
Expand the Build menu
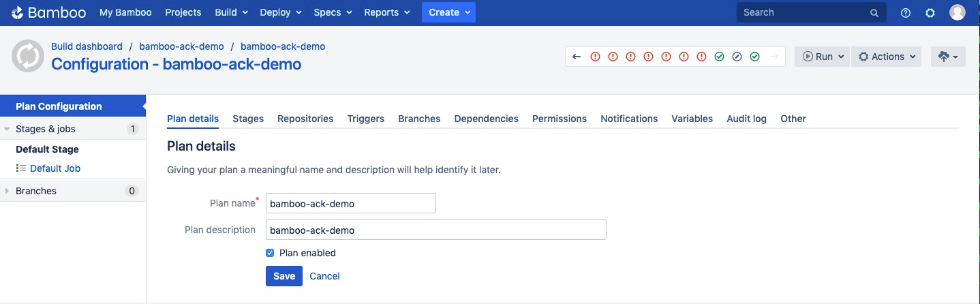(231, 12)
